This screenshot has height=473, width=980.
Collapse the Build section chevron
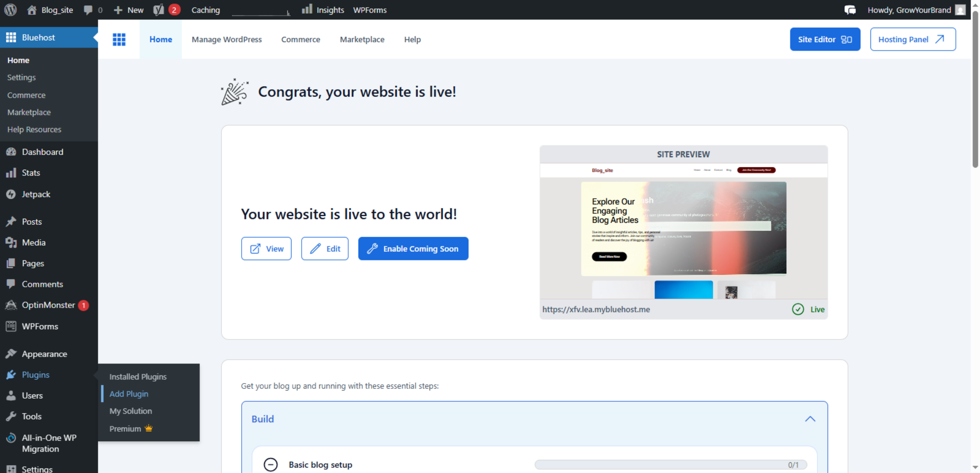click(810, 419)
